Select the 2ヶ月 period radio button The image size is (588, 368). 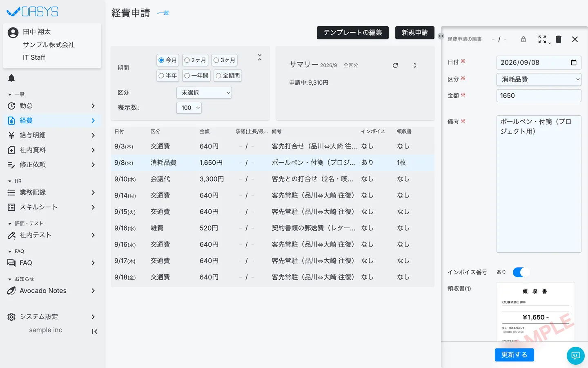click(187, 60)
